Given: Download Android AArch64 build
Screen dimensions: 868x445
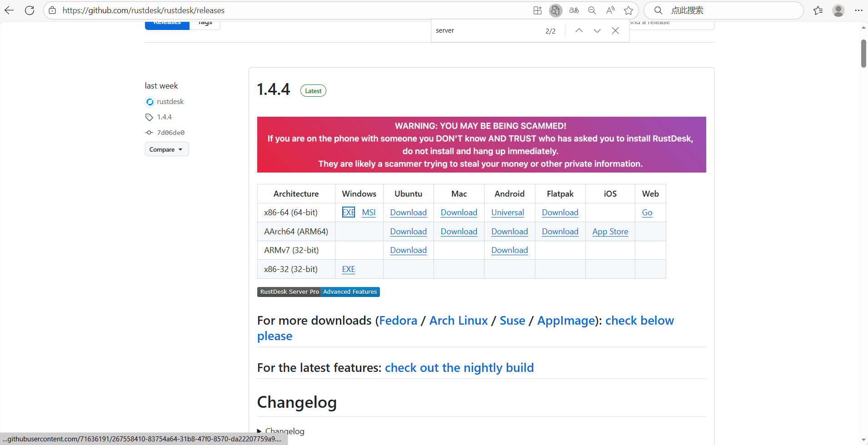Looking at the screenshot, I should click(509, 232).
